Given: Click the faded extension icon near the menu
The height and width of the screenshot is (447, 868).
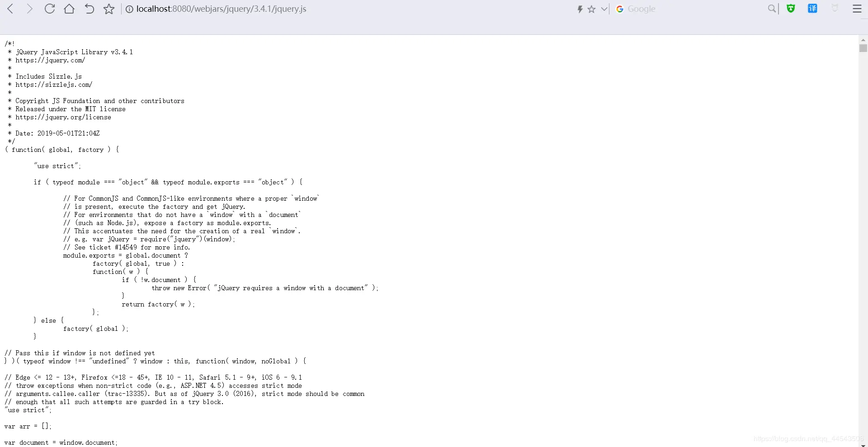Looking at the screenshot, I should pyautogui.click(x=835, y=8).
